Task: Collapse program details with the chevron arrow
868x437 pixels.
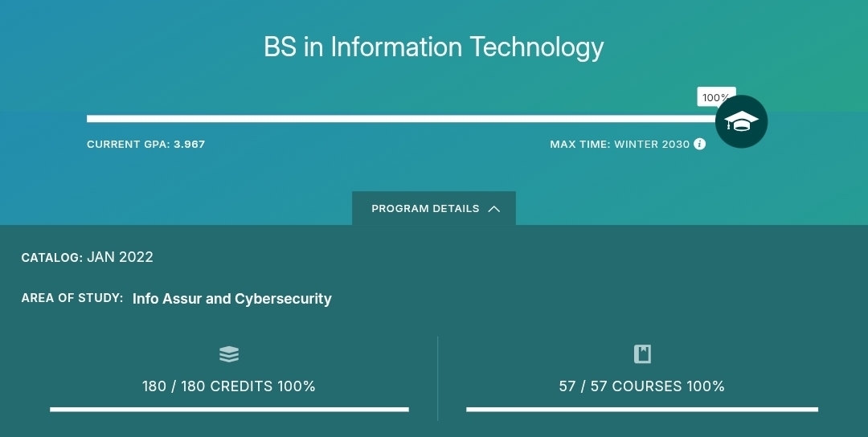Action: tap(494, 209)
